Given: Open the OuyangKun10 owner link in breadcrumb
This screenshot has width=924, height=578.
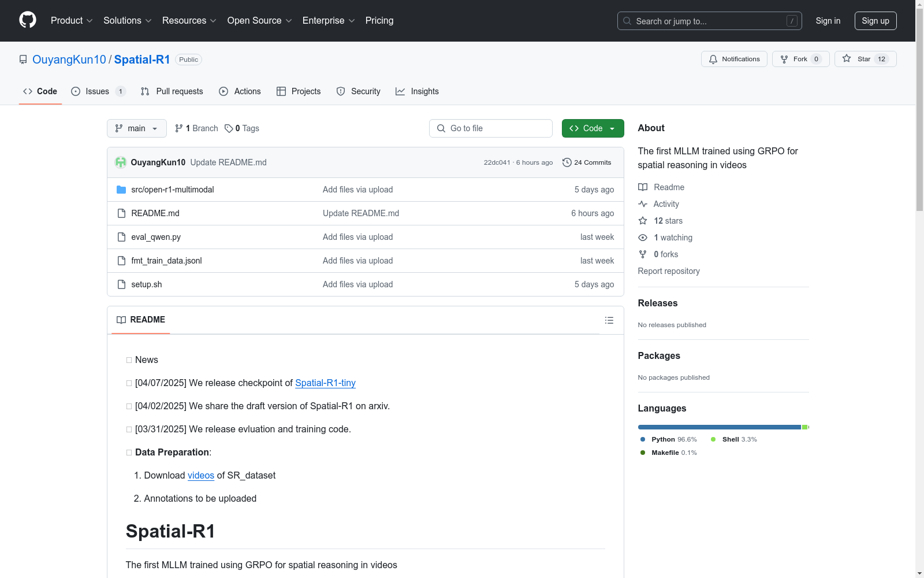Looking at the screenshot, I should click(x=69, y=60).
